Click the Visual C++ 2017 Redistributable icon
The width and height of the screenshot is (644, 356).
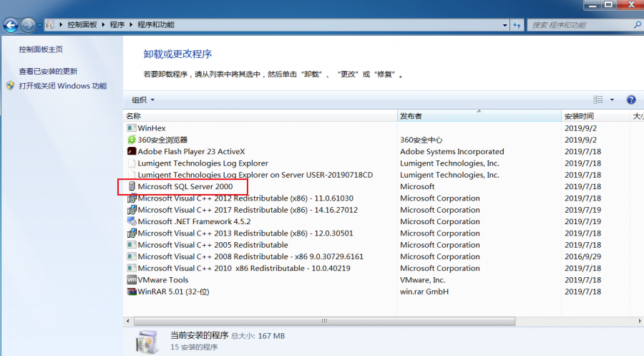coord(132,210)
